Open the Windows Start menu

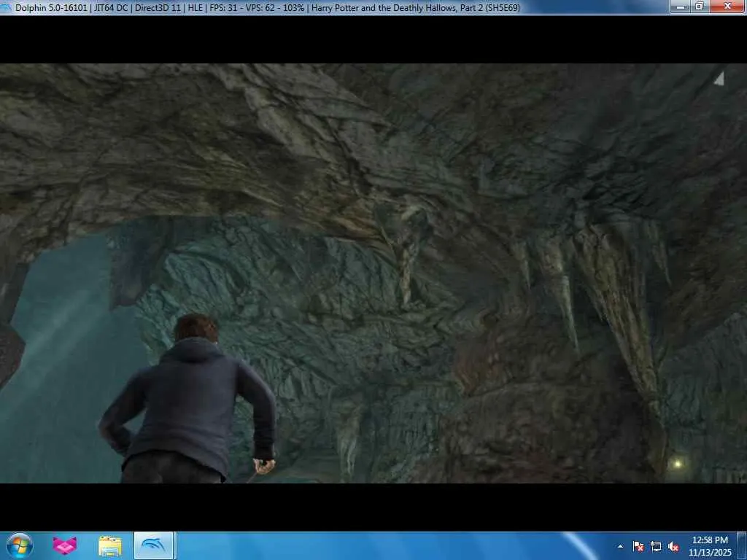[20, 545]
